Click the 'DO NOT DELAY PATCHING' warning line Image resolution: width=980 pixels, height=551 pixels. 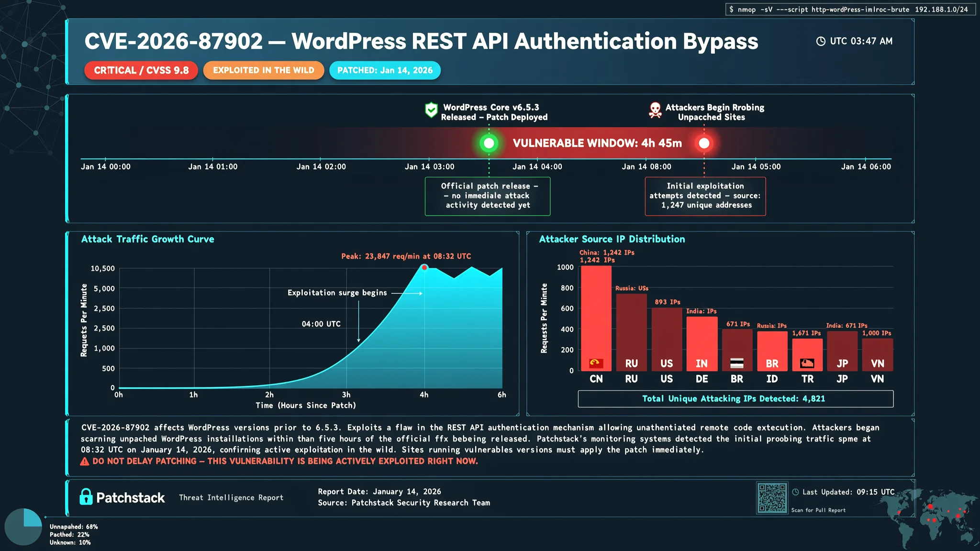point(285,462)
